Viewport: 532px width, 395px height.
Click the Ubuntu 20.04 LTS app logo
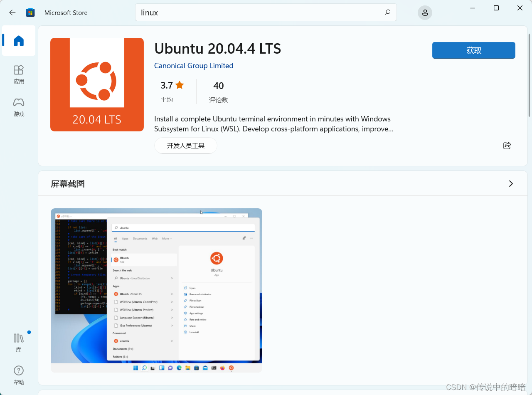[97, 84]
